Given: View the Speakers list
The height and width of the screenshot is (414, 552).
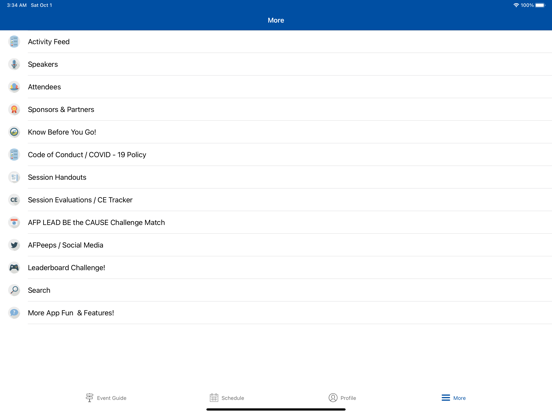Looking at the screenshot, I should (276, 64).
